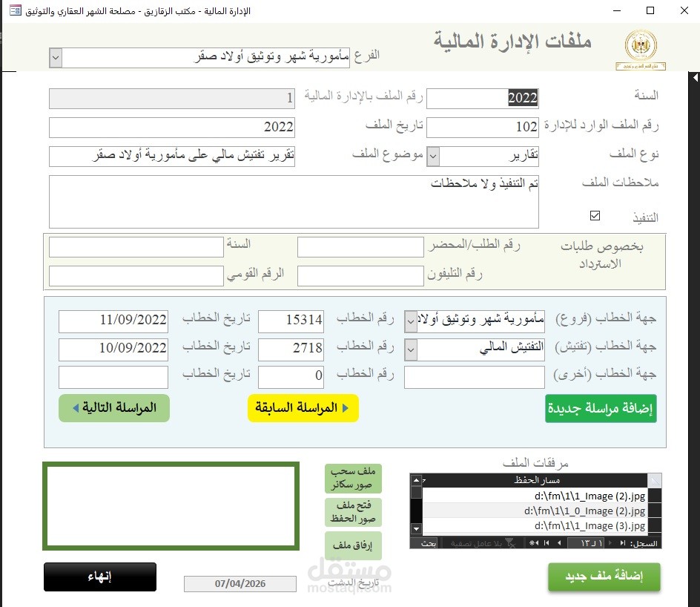Click رقم الخطاب field showing 0
The image size is (700, 607).
[291, 378]
